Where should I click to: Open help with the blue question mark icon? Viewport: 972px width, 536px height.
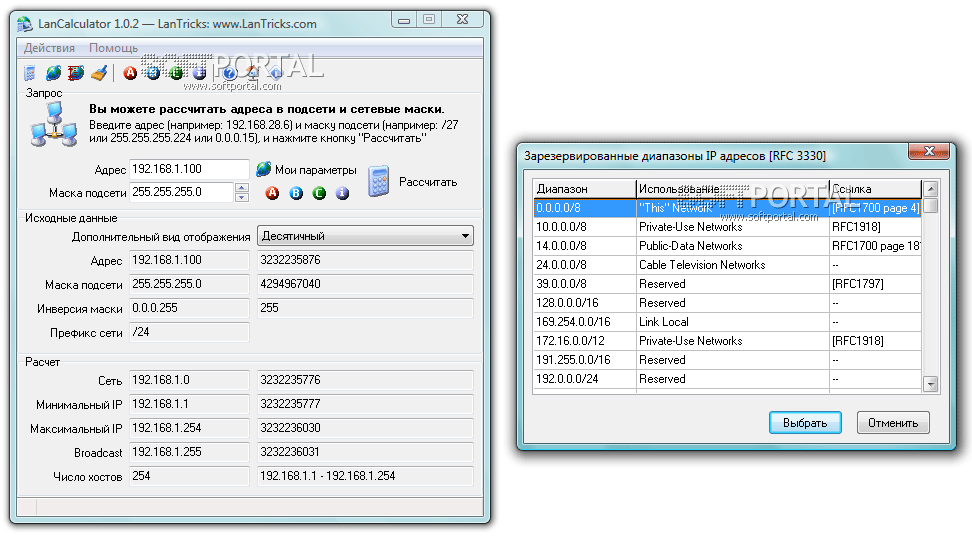(x=229, y=73)
